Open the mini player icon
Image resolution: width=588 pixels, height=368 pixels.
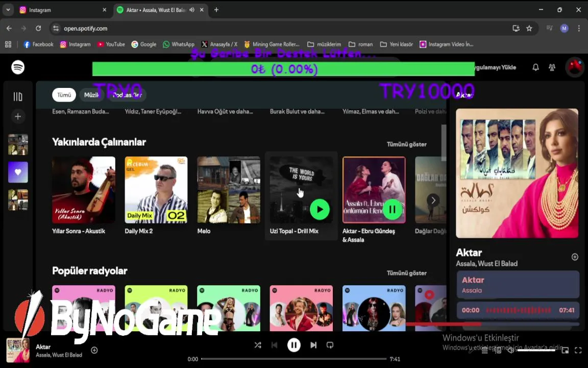point(565,350)
